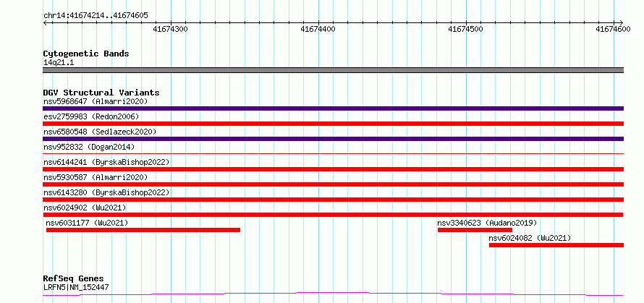Screen dimensions: 644x303
Task: Open variant nsv3340623 (Audano2019) label
Action: 487,223
